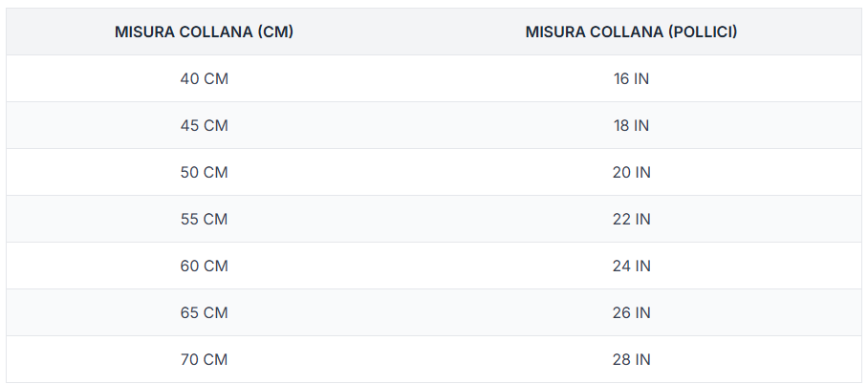Image resolution: width=868 pixels, height=384 pixels.
Task: Select the 28 IN cell in last row
Action: click(631, 359)
